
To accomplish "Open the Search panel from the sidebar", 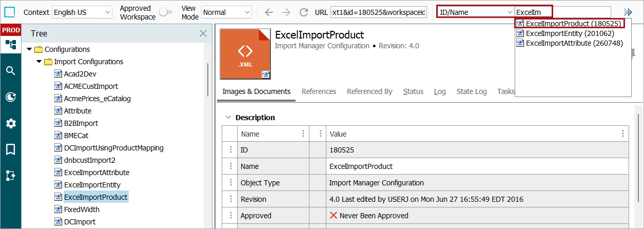I will (x=10, y=71).
